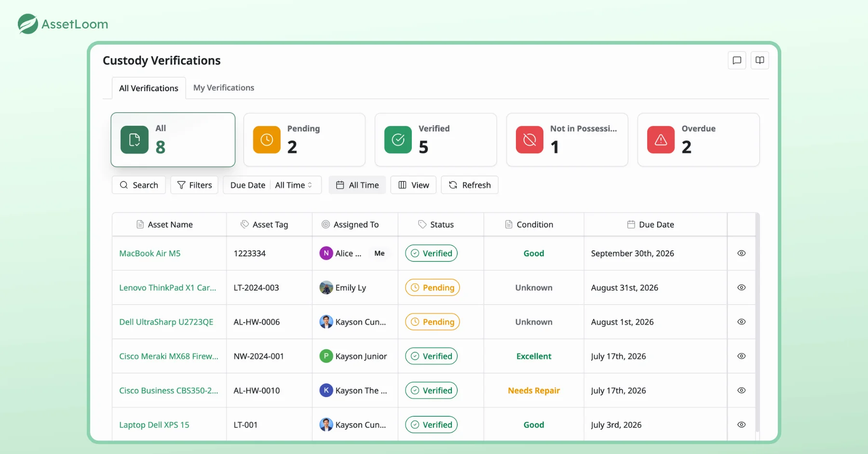
Task: Select the Pending summary card
Action: [304, 140]
